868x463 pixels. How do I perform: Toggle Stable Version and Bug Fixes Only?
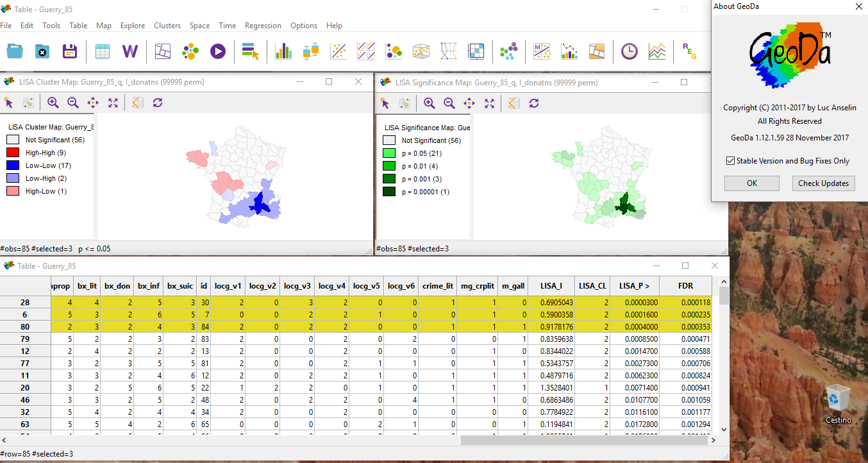click(x=730, y=162)
